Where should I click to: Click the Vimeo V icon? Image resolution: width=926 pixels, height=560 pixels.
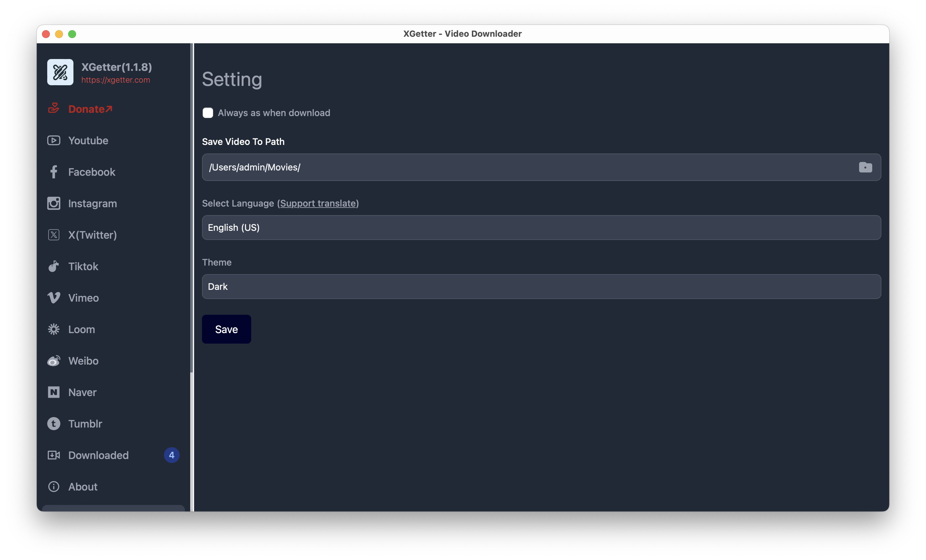tap(54, 298)
